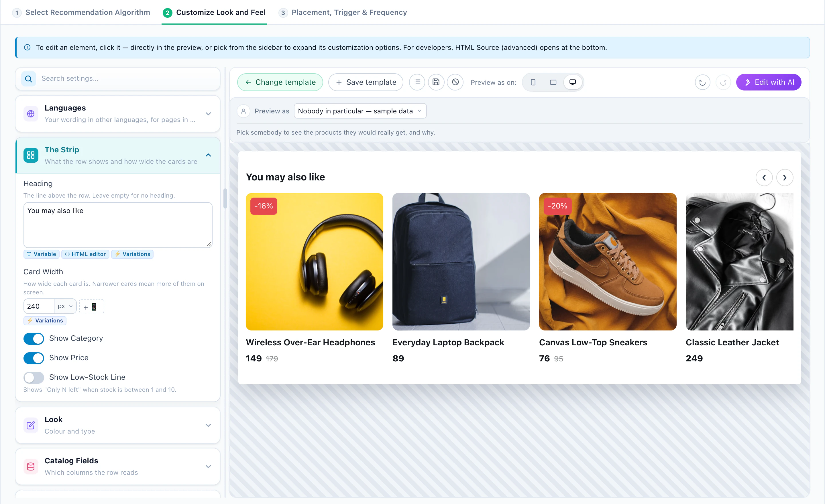Go to next carousel products
Screen dimensions: 825x504
(785, 178)
